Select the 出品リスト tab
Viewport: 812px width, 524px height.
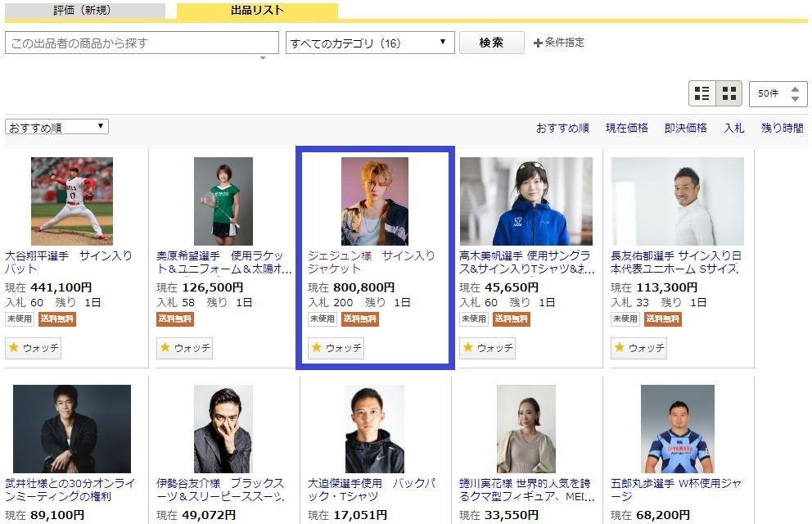click(257, 11)
